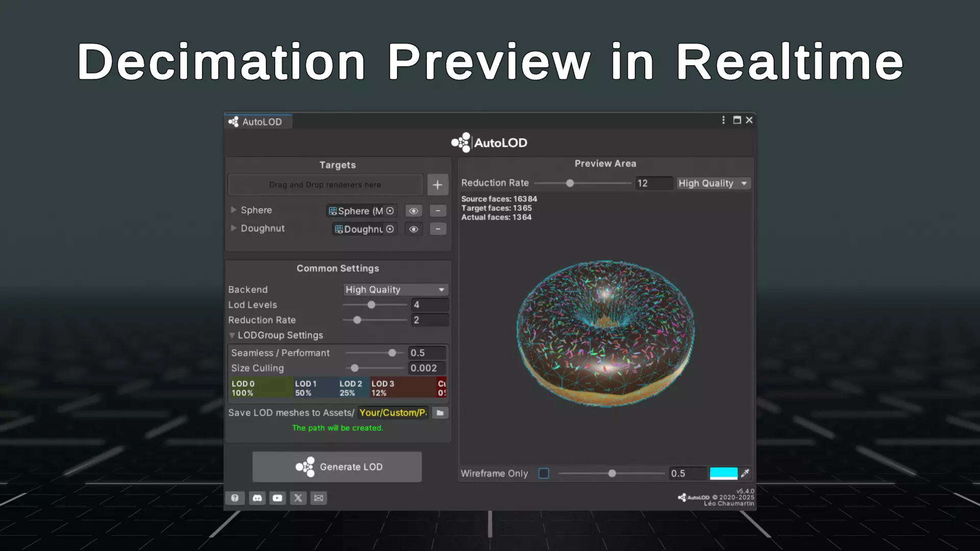This screenshot has height=551, width=980.
Task: Collapse the LODGroup Settings foldout
Action: (232, 335)
